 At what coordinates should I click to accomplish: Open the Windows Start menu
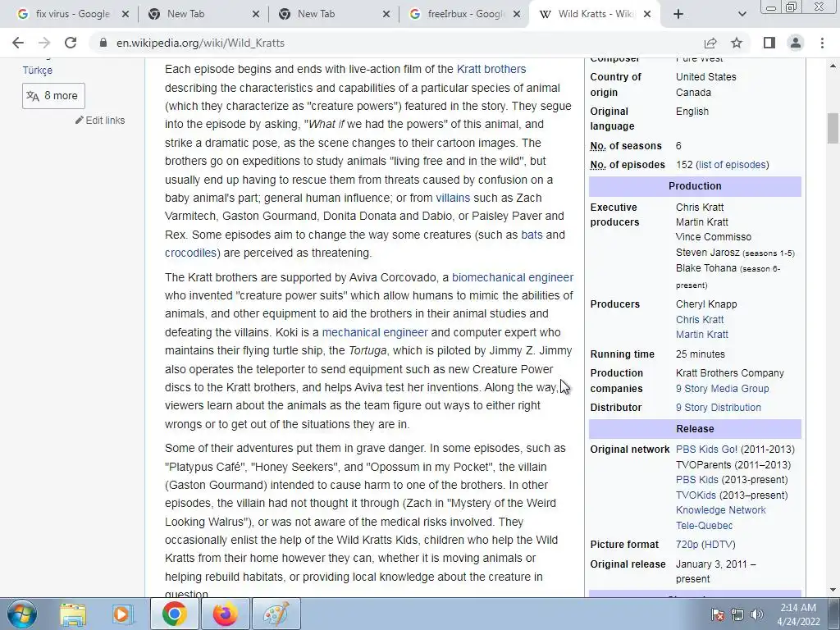(x=22, y=614)
